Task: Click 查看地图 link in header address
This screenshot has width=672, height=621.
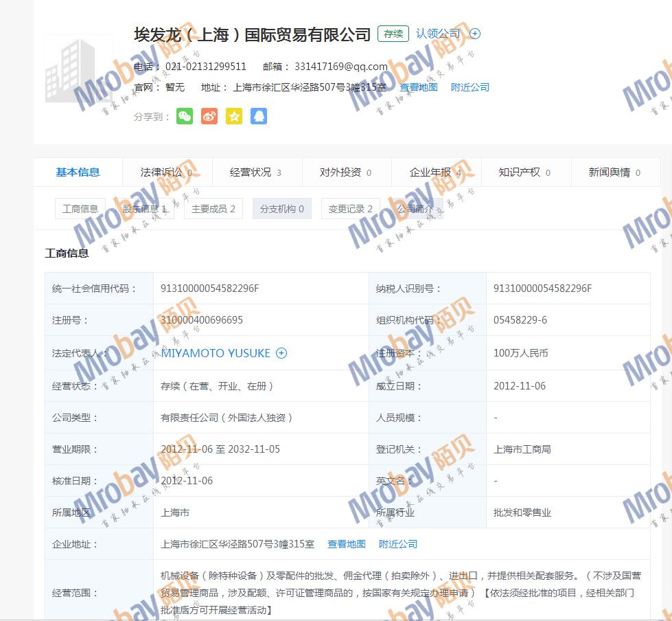Action: (418, 87)
